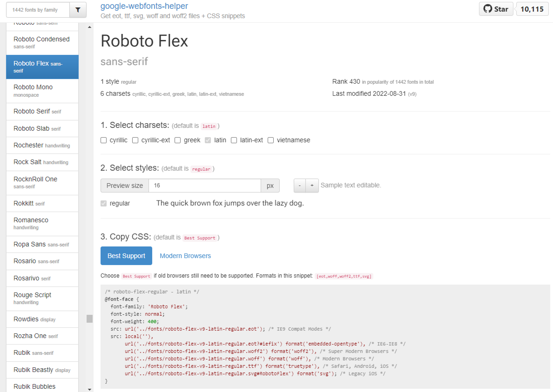Enable the cyrillic charset checkbox
The width and height of the screenshot is (553, 392).
(104, 140)
